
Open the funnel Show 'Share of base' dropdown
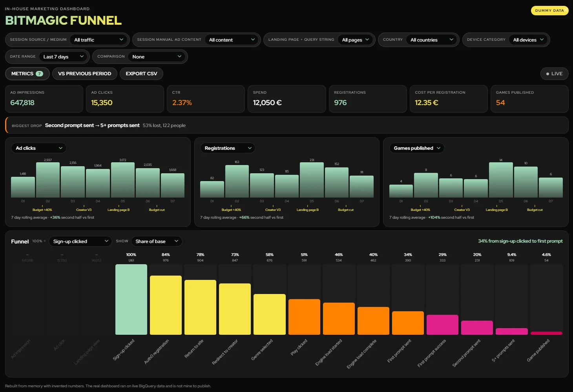(157, 241)
